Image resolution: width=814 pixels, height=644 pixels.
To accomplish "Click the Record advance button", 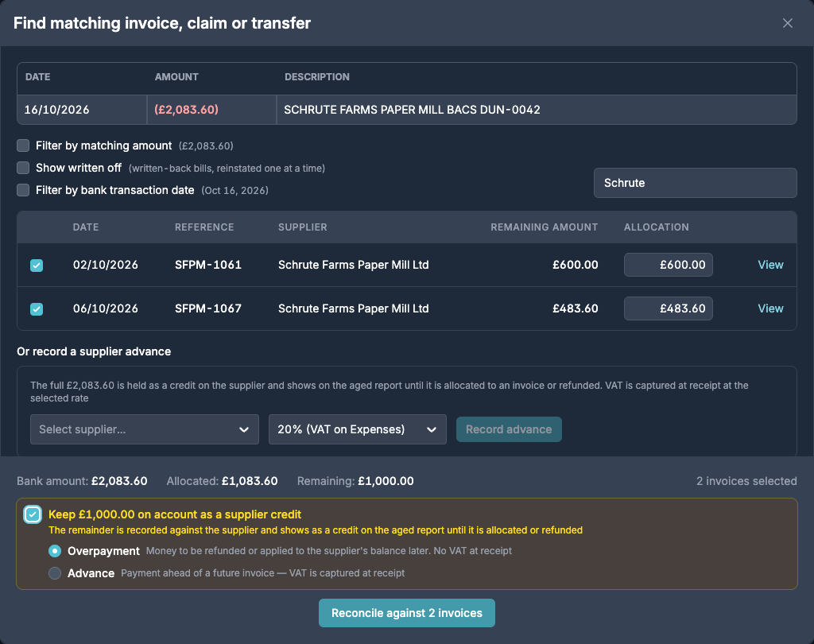I will (509, 429).
